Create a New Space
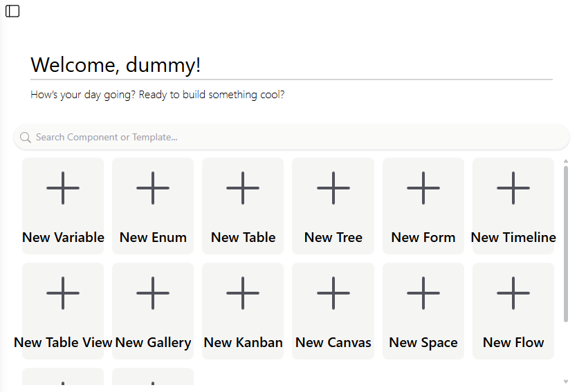577x392 pixels. [423, 310]
